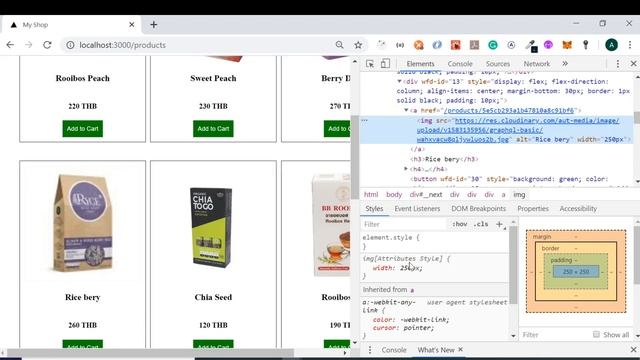Select the body breadcrumb

point(394,195)
